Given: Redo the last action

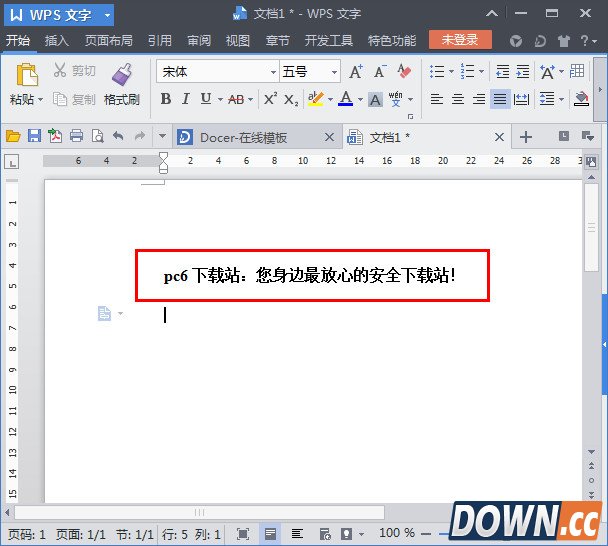Looking at the screenshot, I should [140, 136].
